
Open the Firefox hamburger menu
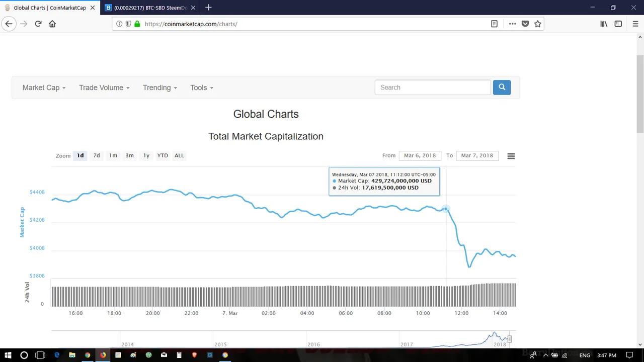click(x=635, y=24)
